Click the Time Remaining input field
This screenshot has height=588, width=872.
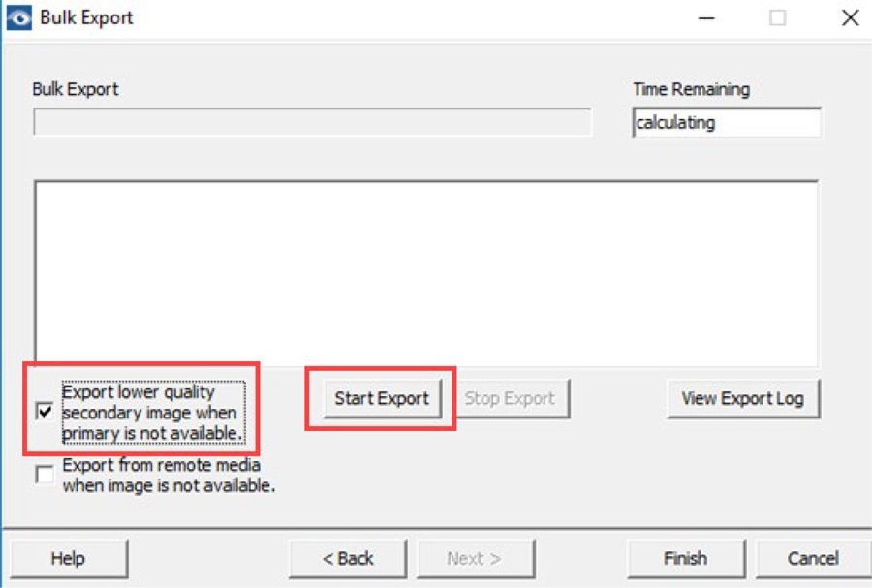[727, 122]
